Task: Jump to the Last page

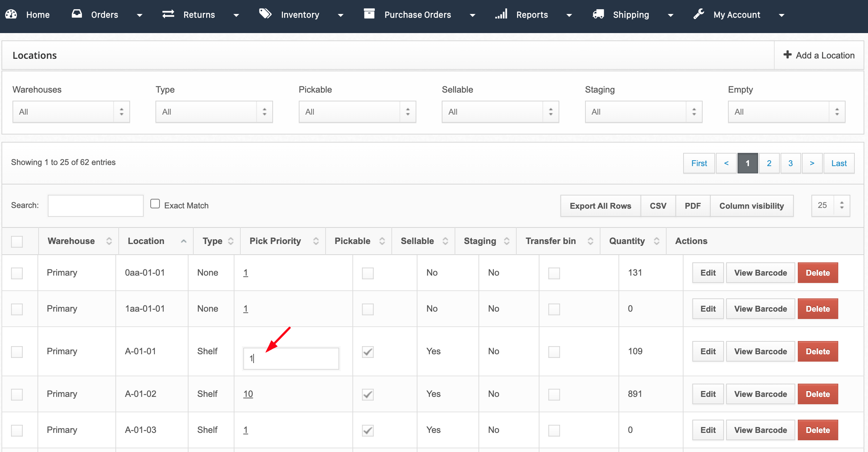Action: coord(839,163)
